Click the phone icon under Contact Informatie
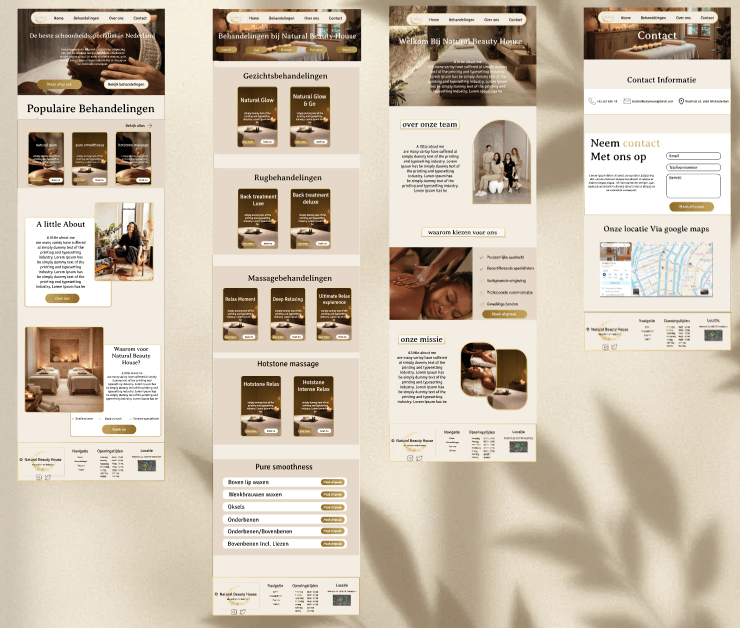 590,101
